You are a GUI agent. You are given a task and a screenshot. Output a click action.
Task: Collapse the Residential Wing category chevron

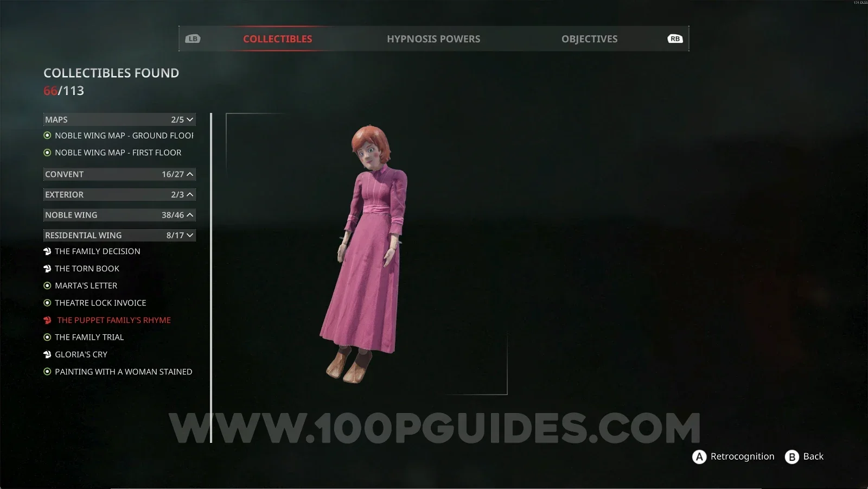pyautogui.click(x=190, y=235)
